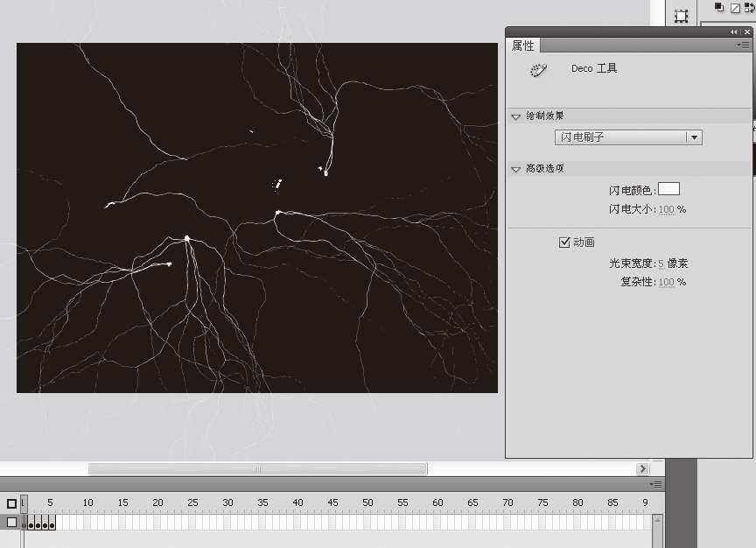Click frame number 45 on timeline ruler
Screen dimensions: 756x548
pyautogui.click(x=332, y=502)
